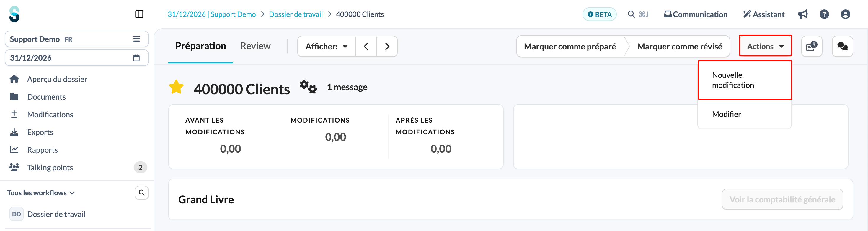
Task: Open account settings gears icon
Action: point(308,87)
